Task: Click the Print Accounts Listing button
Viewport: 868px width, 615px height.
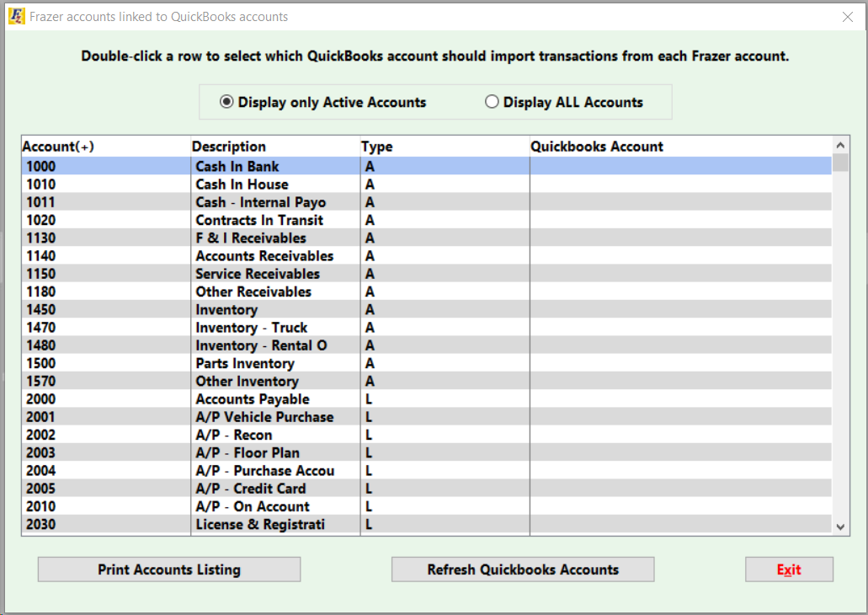Action: (x=169, y=570)
